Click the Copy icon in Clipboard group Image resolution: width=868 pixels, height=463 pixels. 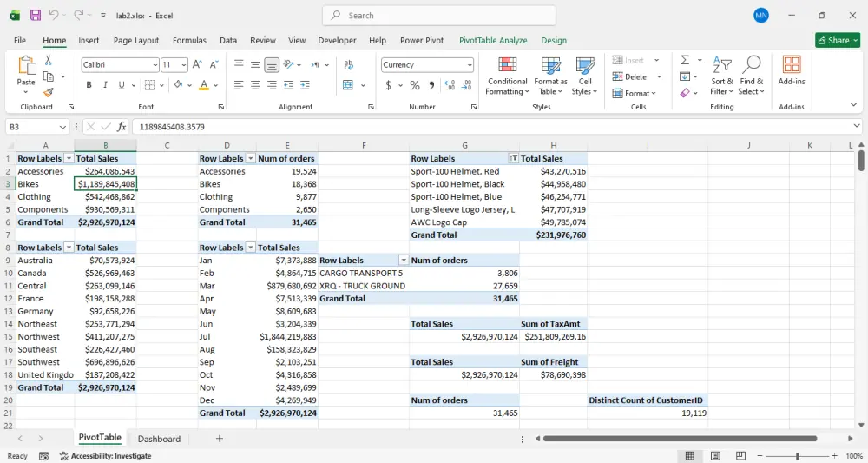click(49, 76)
